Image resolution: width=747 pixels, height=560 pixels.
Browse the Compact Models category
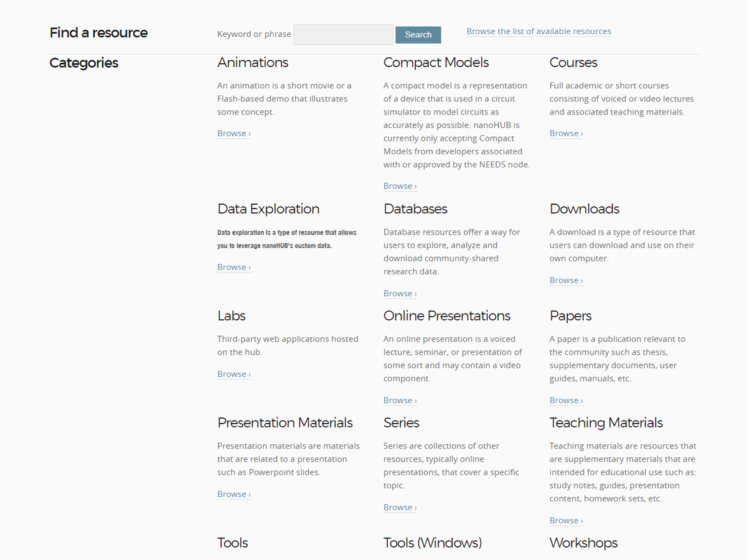pyautogui.click(x=400, y=186)
